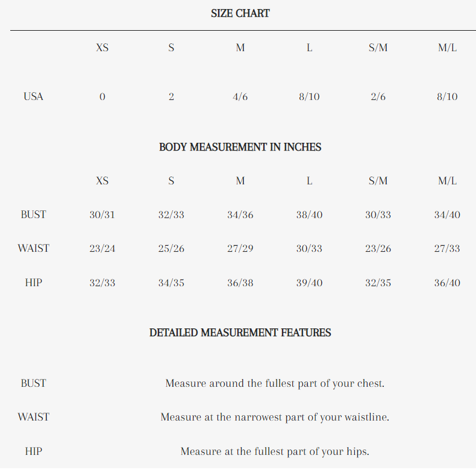The width and height of the screenshot is (476, 470).
Task: Click S/M column header in top size chart
Action: click(x=378, y=48)
